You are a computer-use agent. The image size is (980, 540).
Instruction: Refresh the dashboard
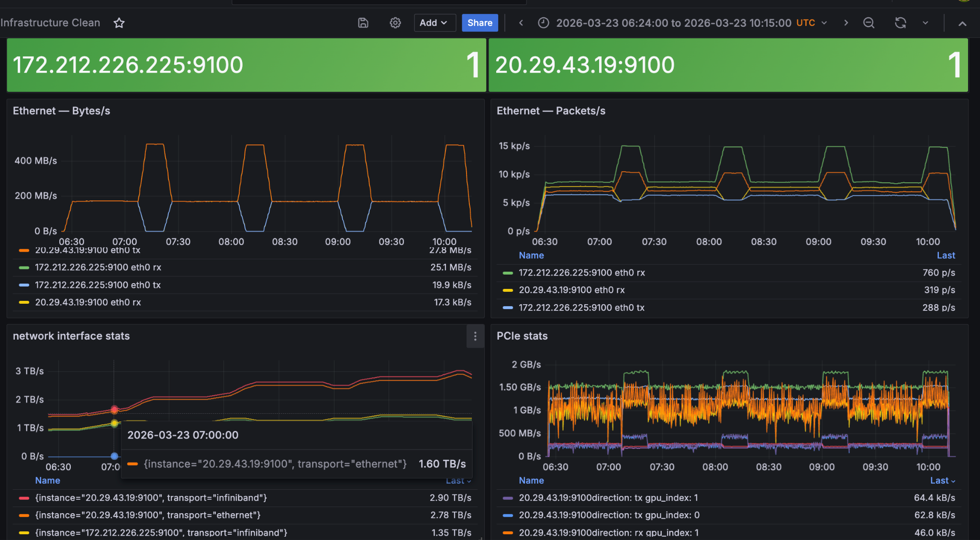[x=901, y=23]
